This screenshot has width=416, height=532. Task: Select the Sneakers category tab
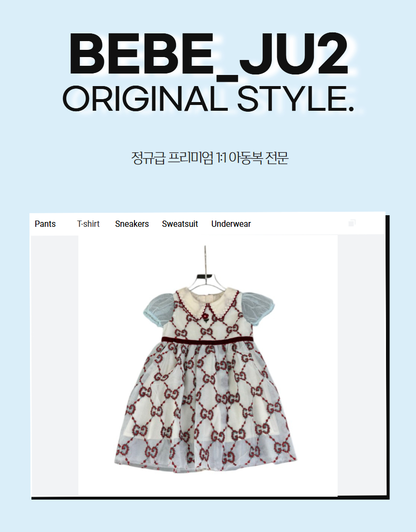pos(132,224)
